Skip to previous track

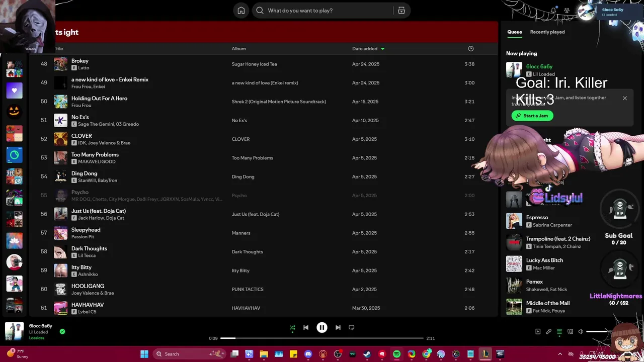tap(306, 327)
